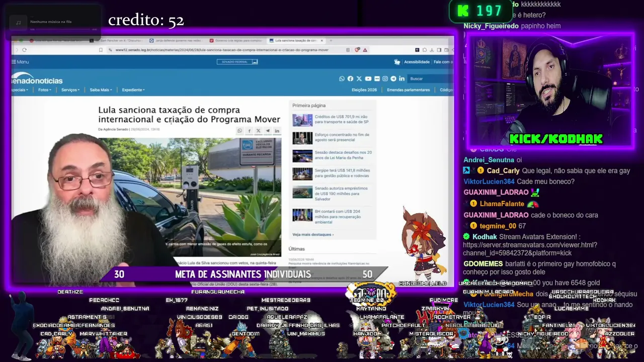644x362 pixels.
Task: Open the Eleições 2026 nav item
Action: 364,90
